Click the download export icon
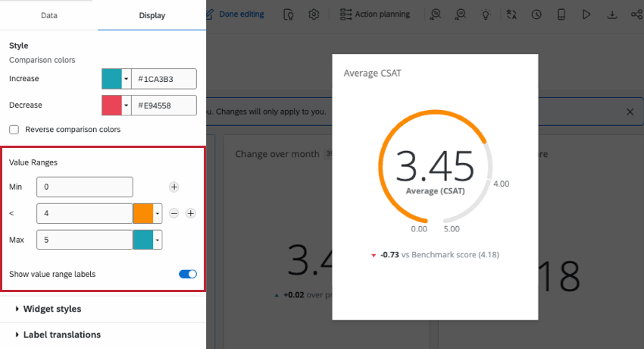This screenshot has width=644, height=349. [612, 14]
